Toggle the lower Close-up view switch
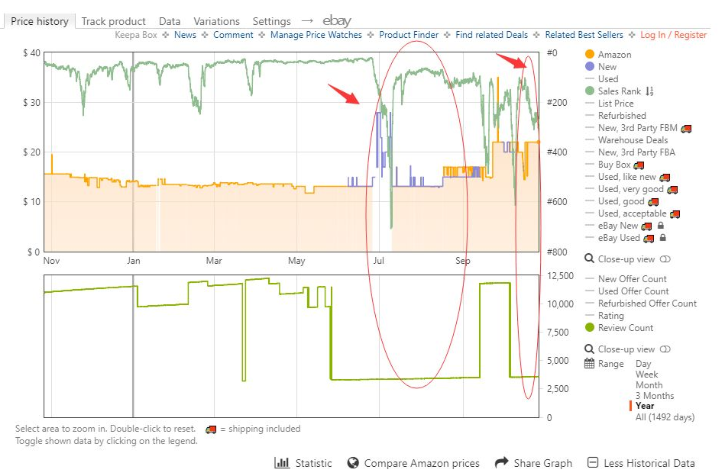The image size is (720, 475). [664, 347]
